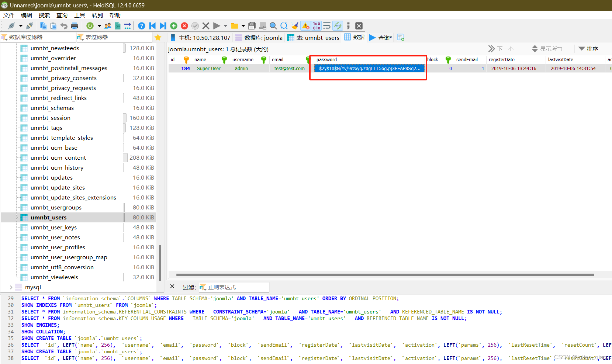Expand the mysql database tree node

point(11,287)
